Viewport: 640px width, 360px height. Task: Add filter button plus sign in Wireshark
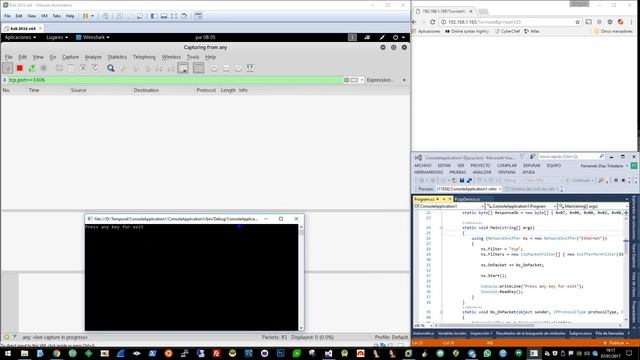point(404,80)
